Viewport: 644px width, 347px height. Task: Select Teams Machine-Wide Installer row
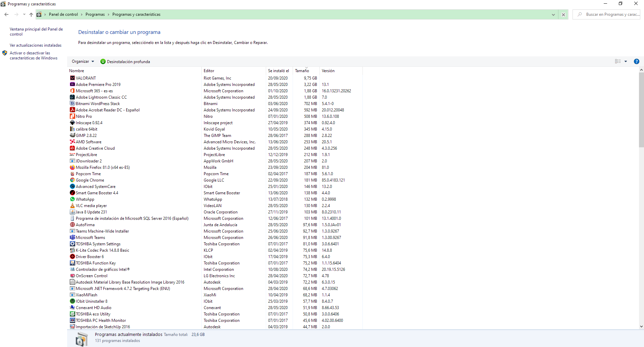pyautogui.click(x=215, y=231)
